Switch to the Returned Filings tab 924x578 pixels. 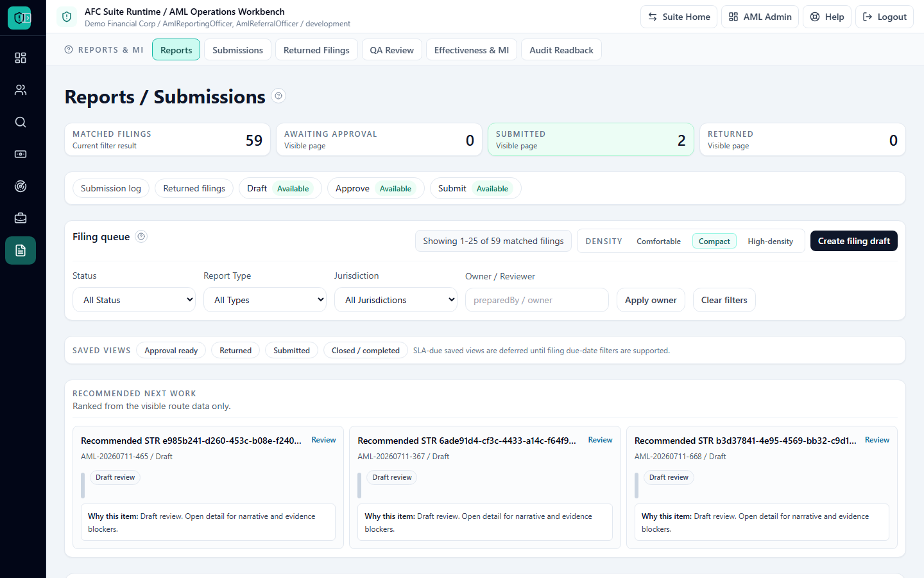(x=316, y=50)
